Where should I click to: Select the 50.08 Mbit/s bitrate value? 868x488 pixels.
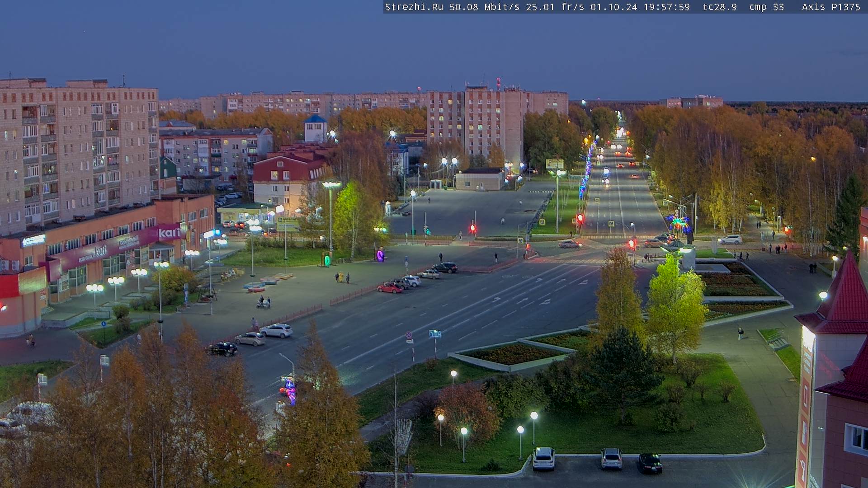[484, 7]
